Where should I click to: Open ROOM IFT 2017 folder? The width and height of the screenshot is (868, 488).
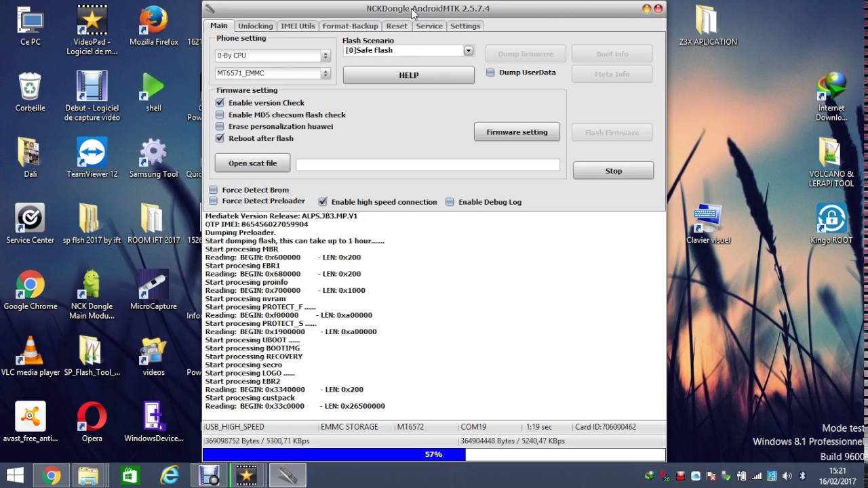pos(153,224)
